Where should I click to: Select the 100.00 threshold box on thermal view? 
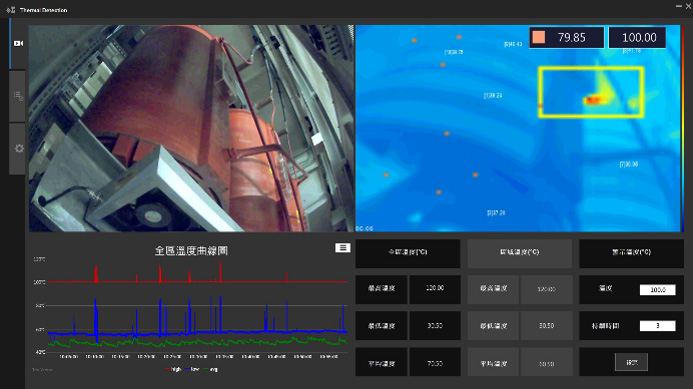[x=637, y=38]
